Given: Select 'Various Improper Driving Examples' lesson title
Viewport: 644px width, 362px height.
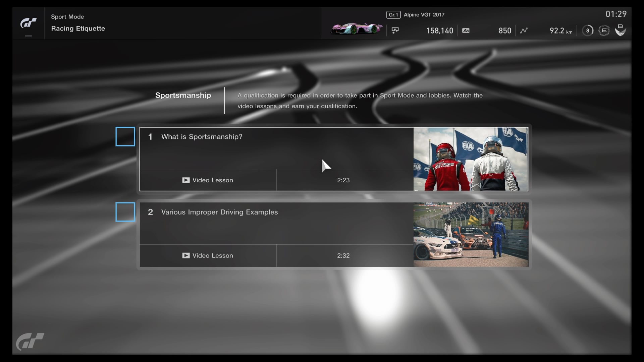Looking at the screenshot, I should point(219,212).
